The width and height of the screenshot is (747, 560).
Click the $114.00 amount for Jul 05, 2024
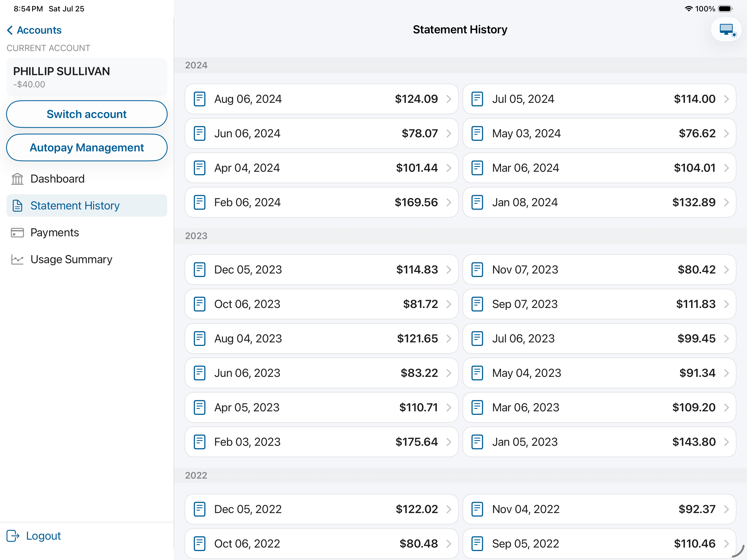click(x=695, y=99)
